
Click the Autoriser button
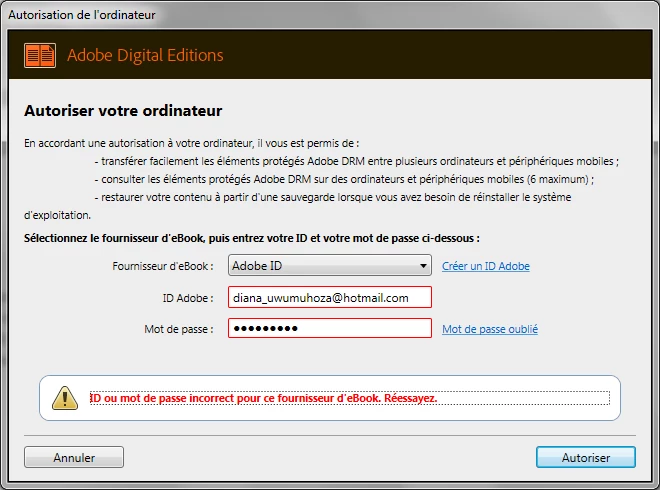tap(586, 457)
